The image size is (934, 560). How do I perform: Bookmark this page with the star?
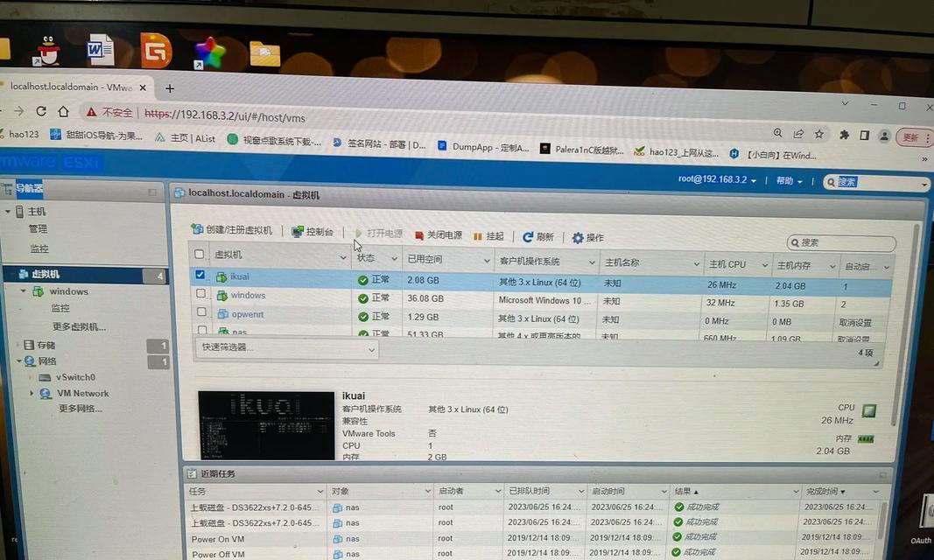pos(819,134)
